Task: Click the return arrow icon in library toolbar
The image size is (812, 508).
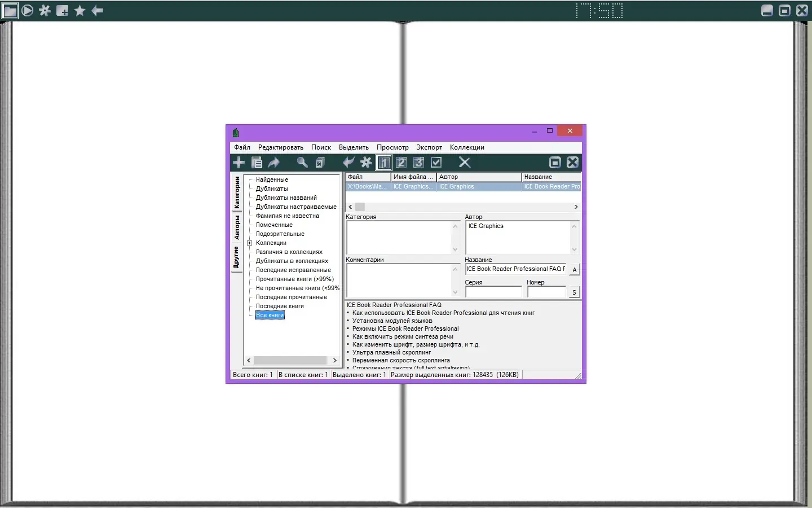Action: 348,163
